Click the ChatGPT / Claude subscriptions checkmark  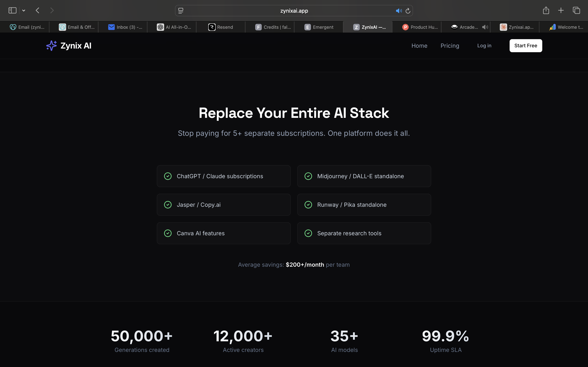click(168, 176)
